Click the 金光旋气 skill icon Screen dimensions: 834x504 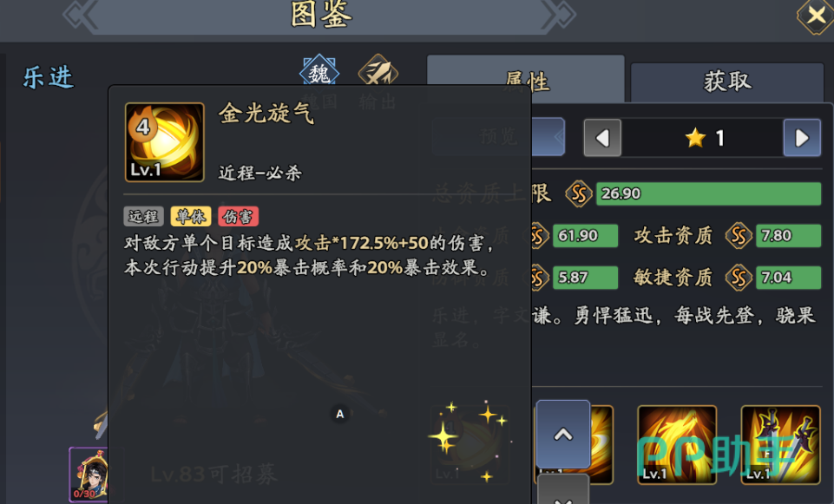click(164, 142)
